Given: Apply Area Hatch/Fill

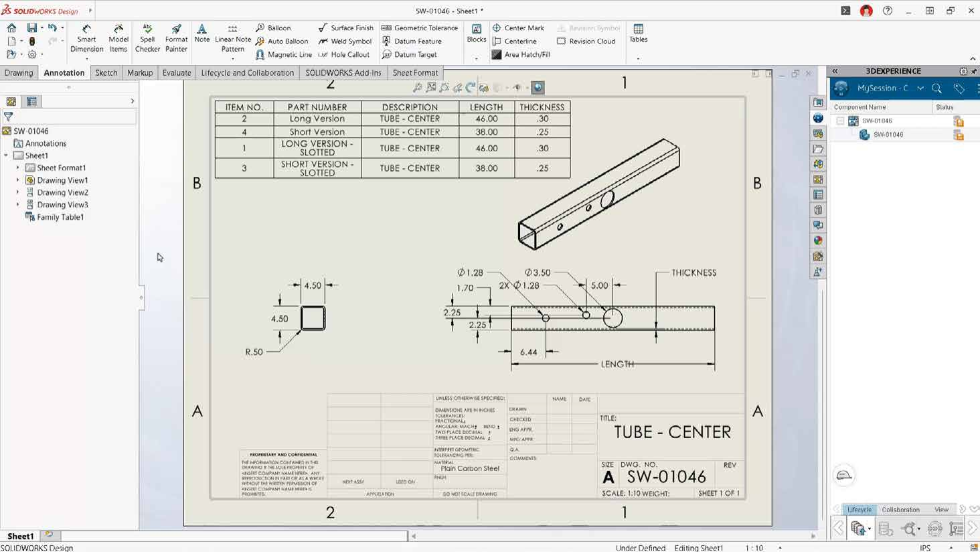Looking at the screenshot, I should (521, 55).
